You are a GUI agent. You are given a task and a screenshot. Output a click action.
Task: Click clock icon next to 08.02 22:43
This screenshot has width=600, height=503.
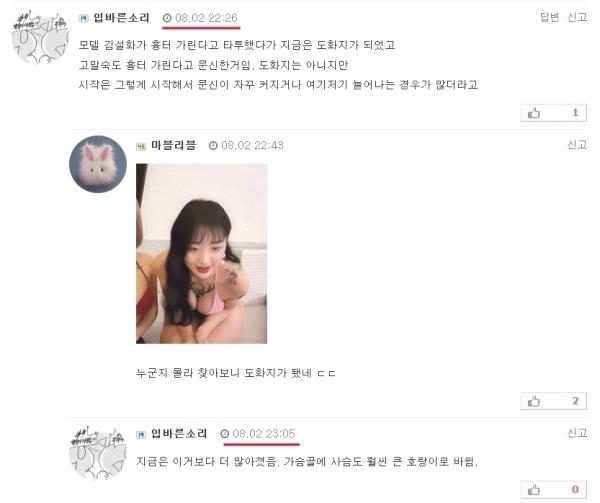click(213, 146)
